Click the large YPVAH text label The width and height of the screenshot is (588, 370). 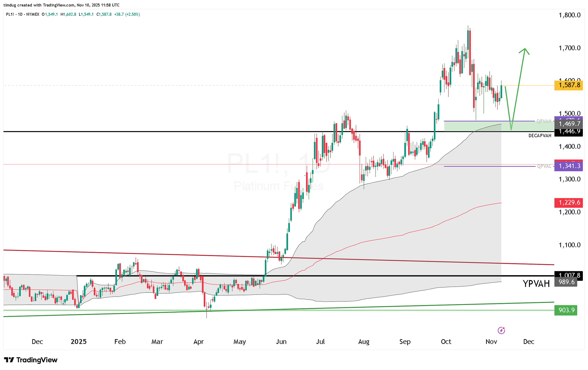(536, 284)
